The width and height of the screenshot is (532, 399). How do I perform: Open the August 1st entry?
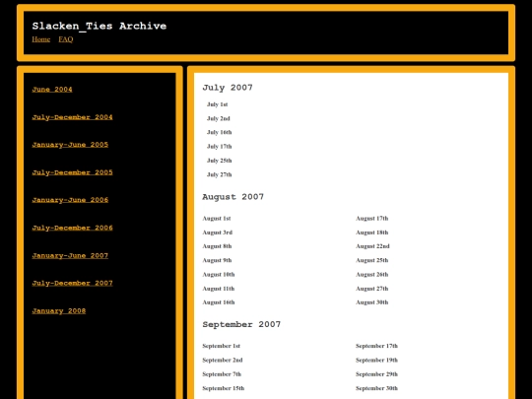click(217, 219)
